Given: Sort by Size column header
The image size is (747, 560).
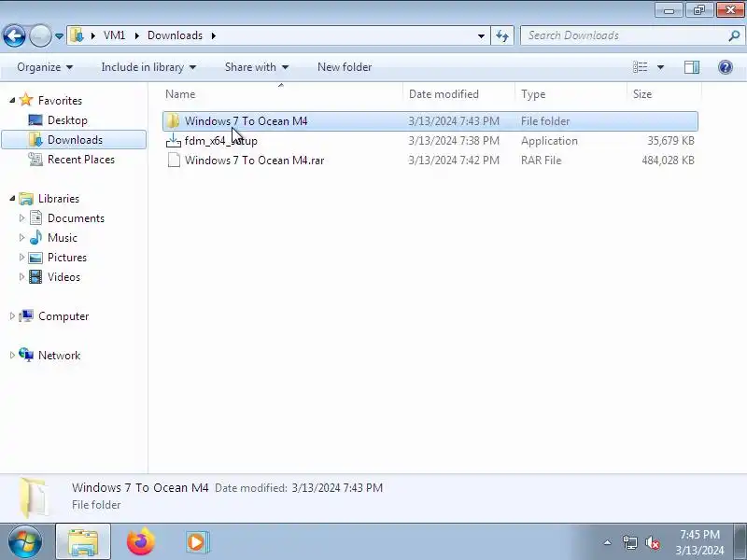Looking at the screenshot, I should point(664,94).
